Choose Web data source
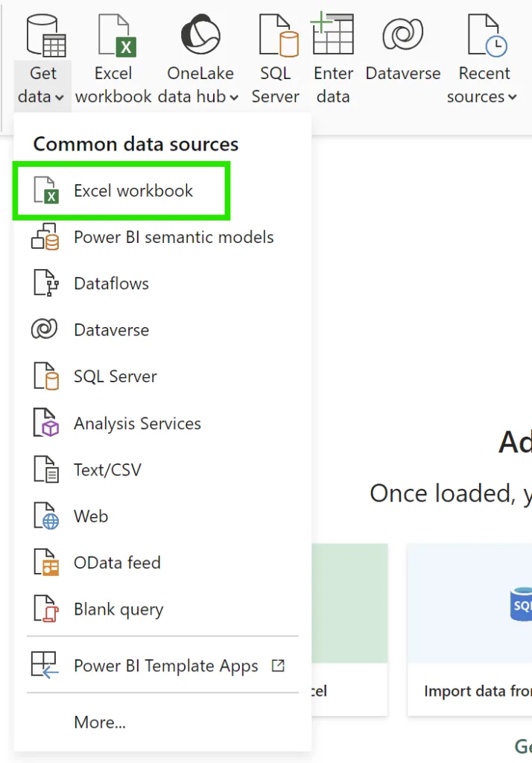Viewport: 532px width, 763px height. pyautogui.click(x=162, y=516)
